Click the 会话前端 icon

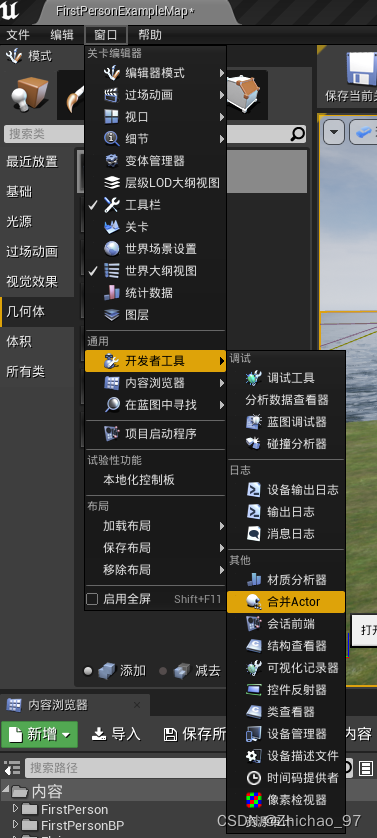coord(253,624)
